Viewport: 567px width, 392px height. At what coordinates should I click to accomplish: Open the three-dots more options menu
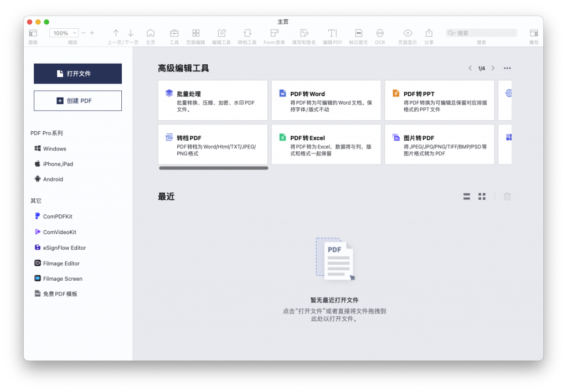point(507,68)
